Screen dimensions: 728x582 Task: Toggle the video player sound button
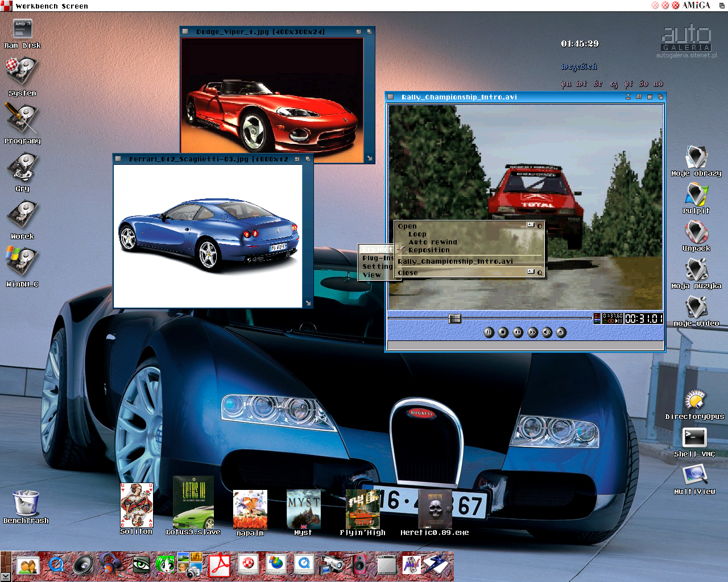point(547,332)
